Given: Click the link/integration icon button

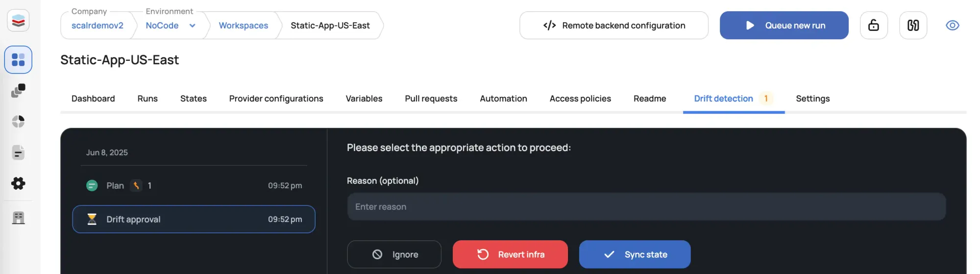Looking at the screenshot, I should (913, 25).
